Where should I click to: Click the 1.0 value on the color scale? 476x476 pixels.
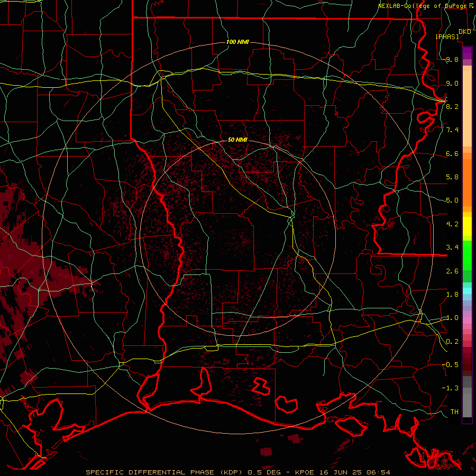click(452, 318)
